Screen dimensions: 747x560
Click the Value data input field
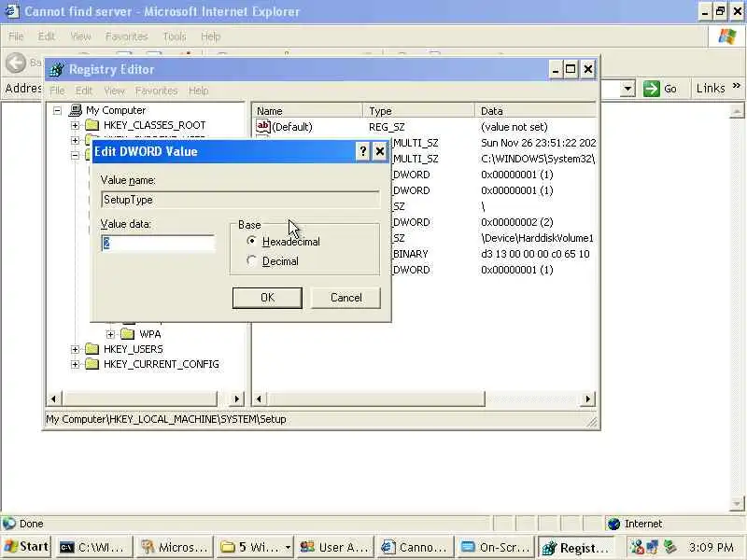158,244
